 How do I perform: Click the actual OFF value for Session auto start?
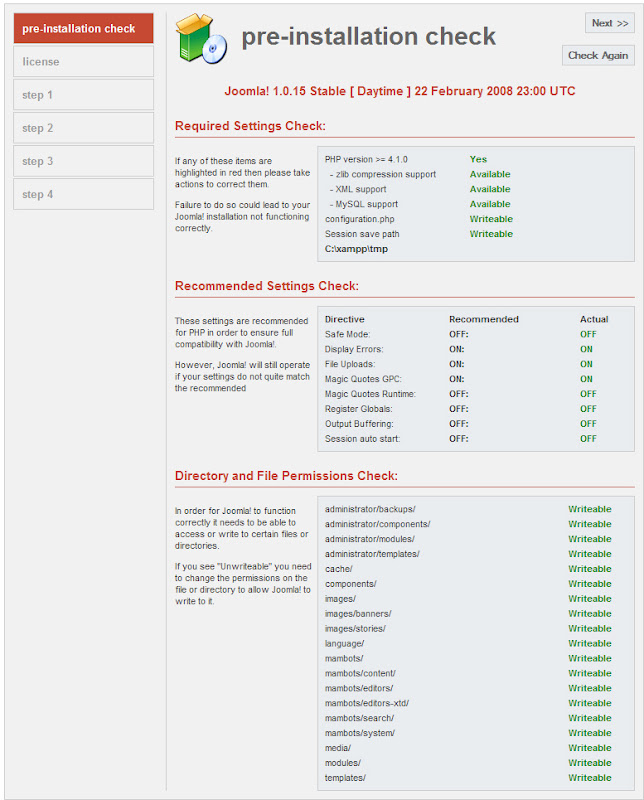pos(588,439)
